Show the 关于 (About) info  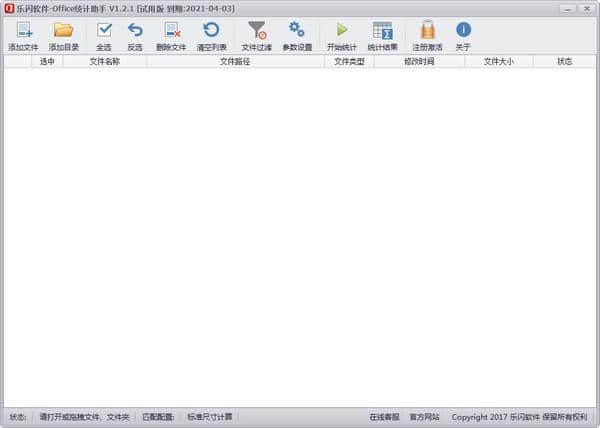[x=463, y=35]
